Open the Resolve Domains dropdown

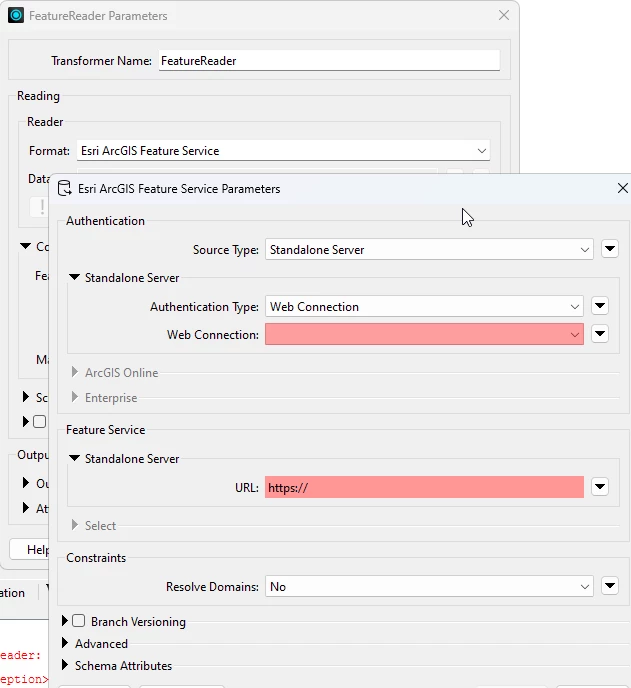pyautogui.click(x=429, y=587)
